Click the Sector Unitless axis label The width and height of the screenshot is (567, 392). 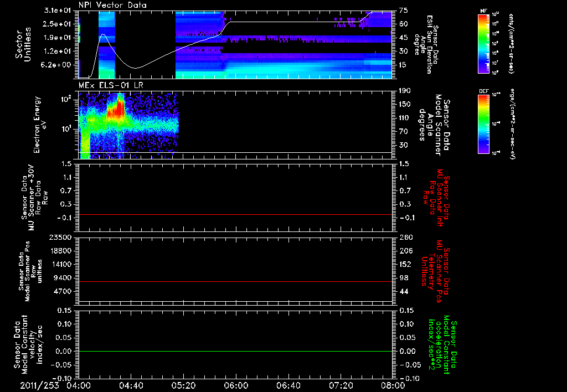coord(23,44)
